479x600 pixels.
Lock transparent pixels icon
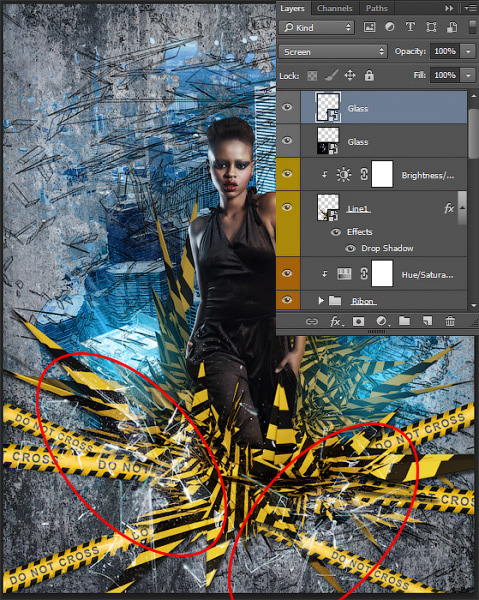(312, 75)
